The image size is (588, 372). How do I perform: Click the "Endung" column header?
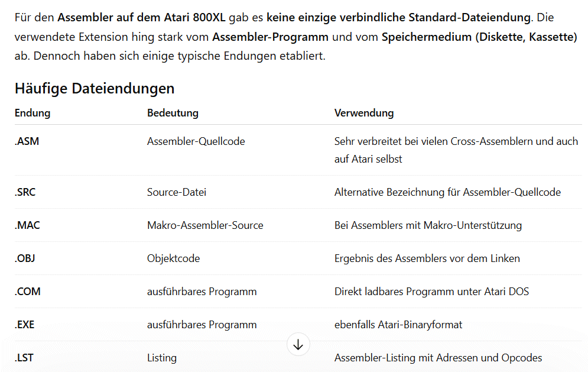pyautogui.click(x=33, y=113)
